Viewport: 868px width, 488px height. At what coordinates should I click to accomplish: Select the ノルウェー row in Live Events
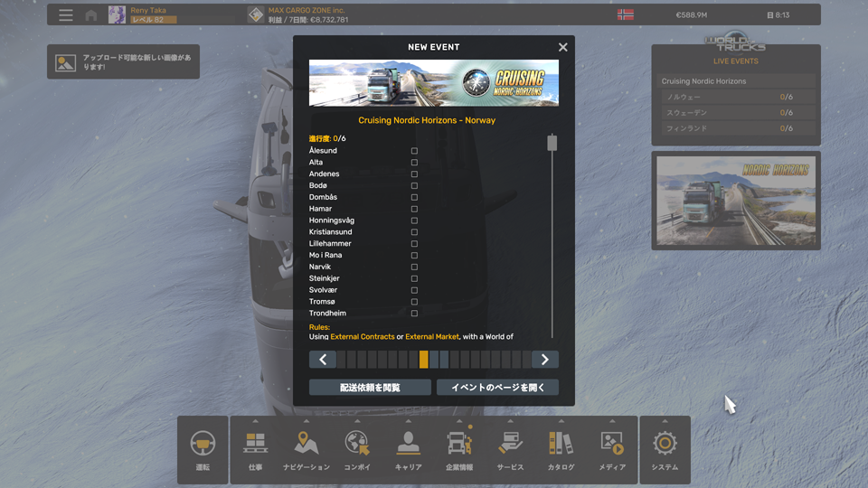[x=736, y=97]
